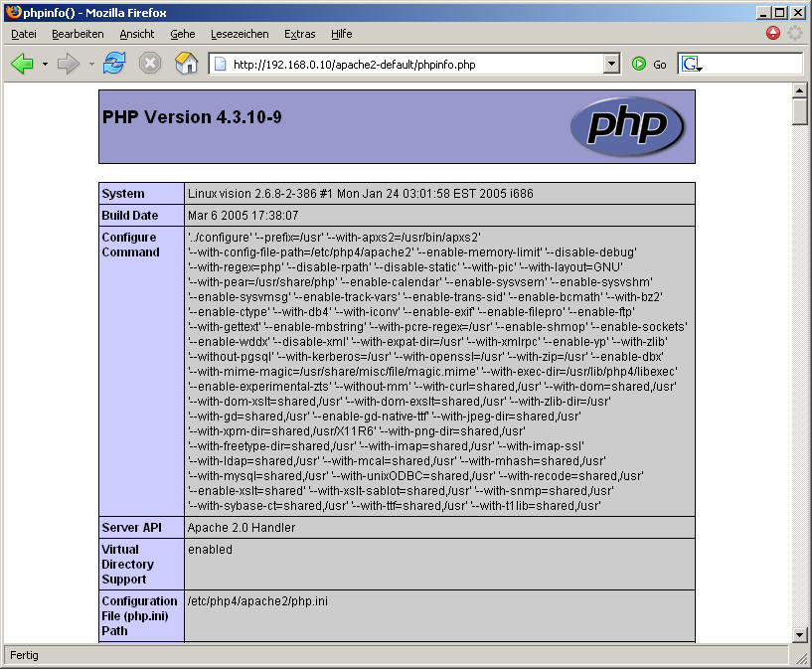812x669 pixels.
Task: Go back using the green arrow
Action: pyautogui.click(x=22, y=64)
